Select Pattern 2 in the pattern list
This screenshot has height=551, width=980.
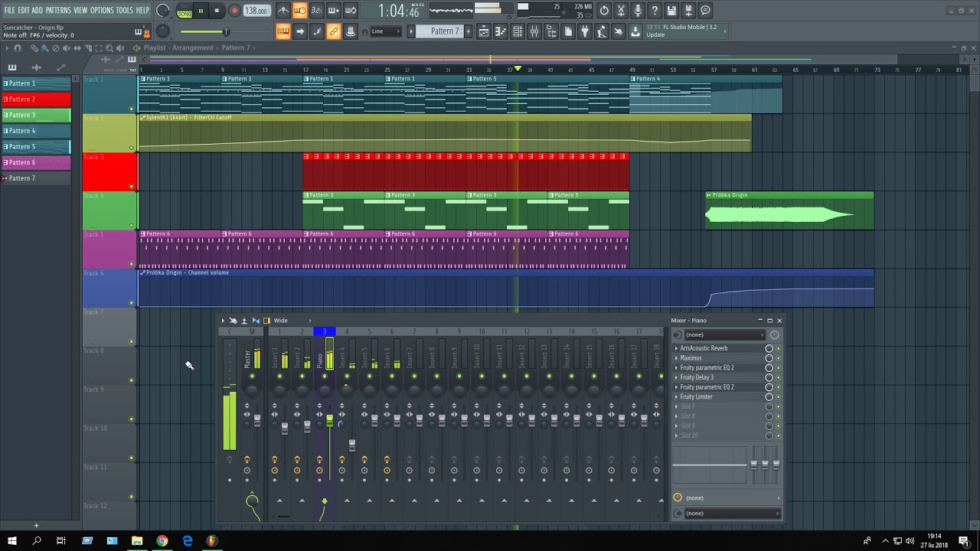tap(36, 99)
